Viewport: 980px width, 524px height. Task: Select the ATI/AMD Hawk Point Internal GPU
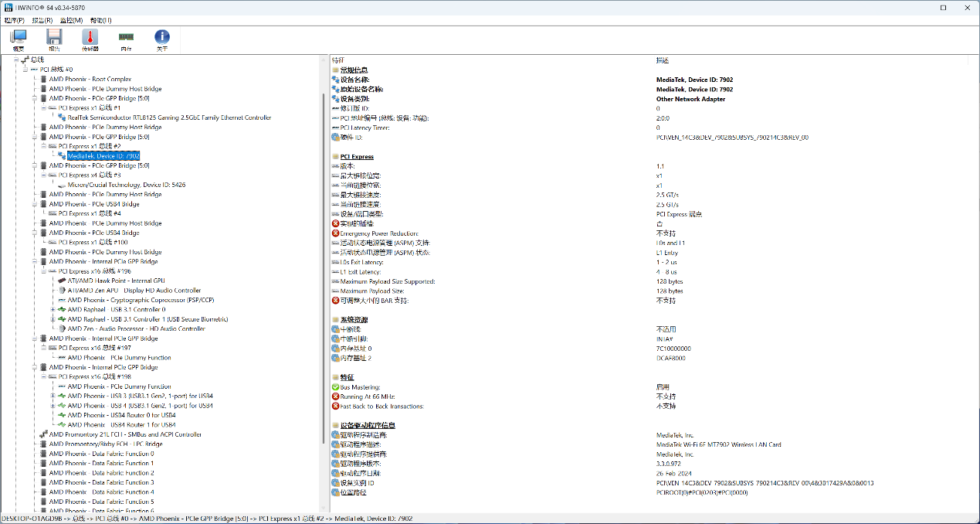[x=116, y=281]
